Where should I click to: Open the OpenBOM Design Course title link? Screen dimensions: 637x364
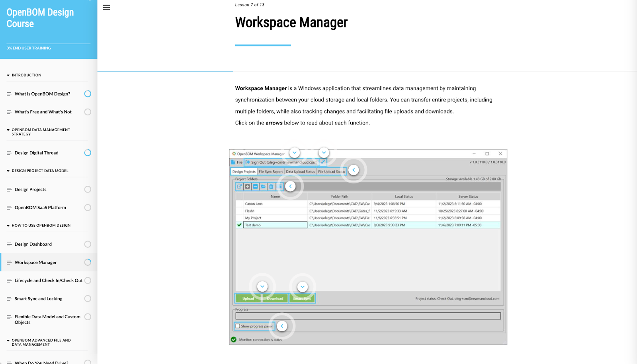coord(40,18)
